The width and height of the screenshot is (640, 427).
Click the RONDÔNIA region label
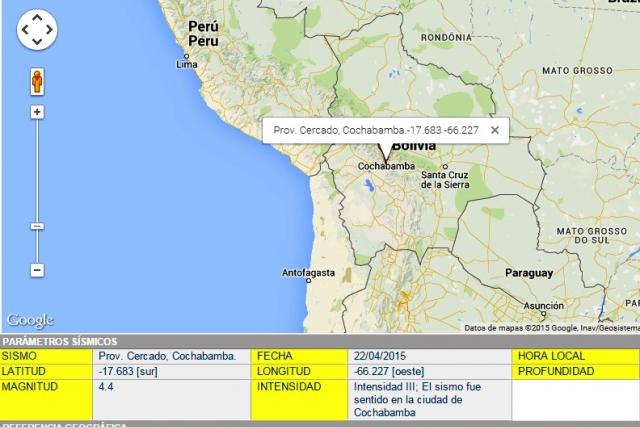(x=446, y=38)
